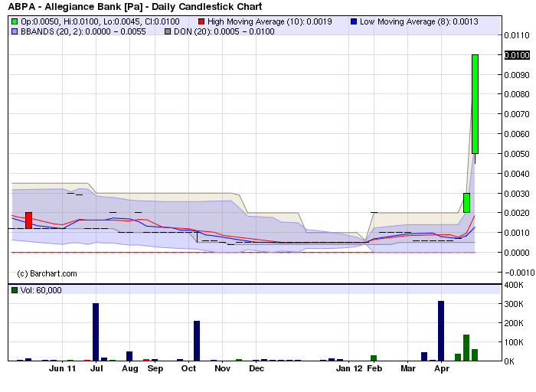The height and width of the screenshot is (392, 536).
Task: Click the Op:0.0050, Hi:0.0100 price readout
Action: (x=100, y=22)
